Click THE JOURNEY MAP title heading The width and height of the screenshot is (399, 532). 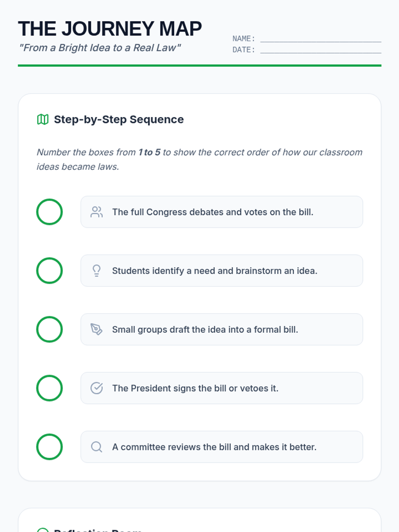coord(110,29)
